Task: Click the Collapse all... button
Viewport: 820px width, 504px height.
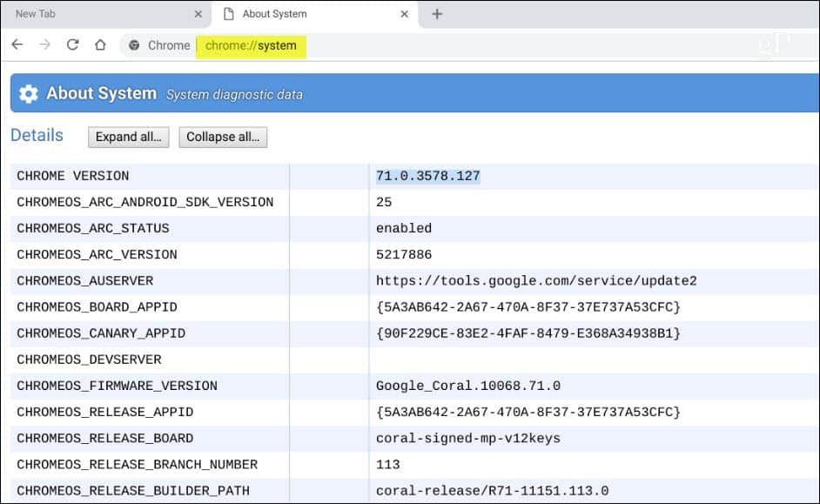Action: point(223,137)
